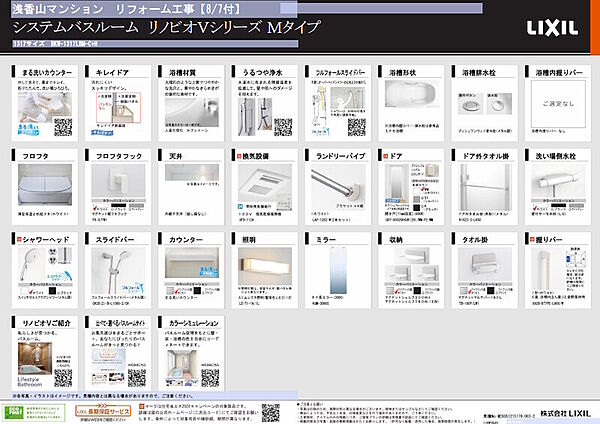Click the キレイドア cross-section diagram

[118, 108]
